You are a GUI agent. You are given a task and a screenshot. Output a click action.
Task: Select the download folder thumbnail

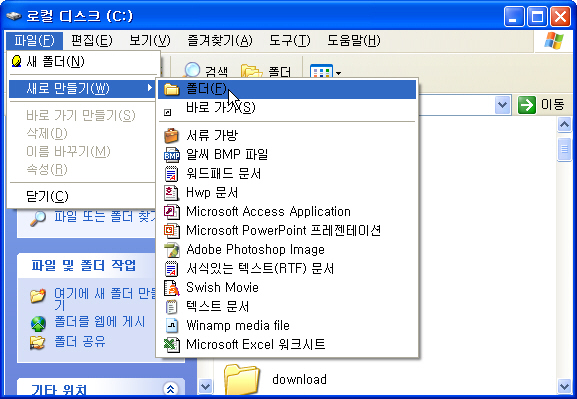241,379
